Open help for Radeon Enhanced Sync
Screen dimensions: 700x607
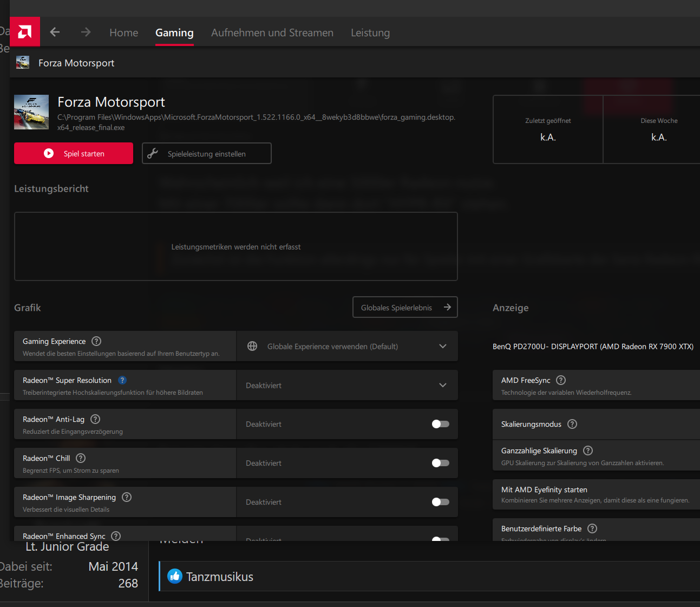point(116,536)
